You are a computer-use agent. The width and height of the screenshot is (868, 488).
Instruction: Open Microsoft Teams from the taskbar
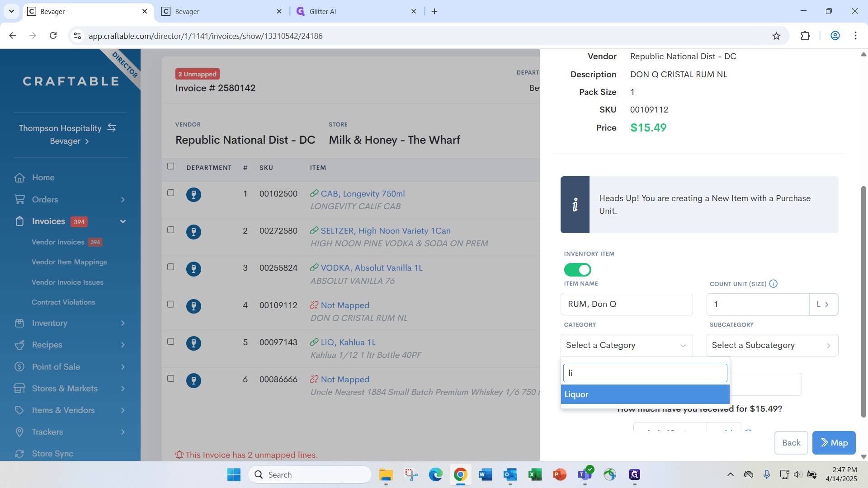[585, 475]
